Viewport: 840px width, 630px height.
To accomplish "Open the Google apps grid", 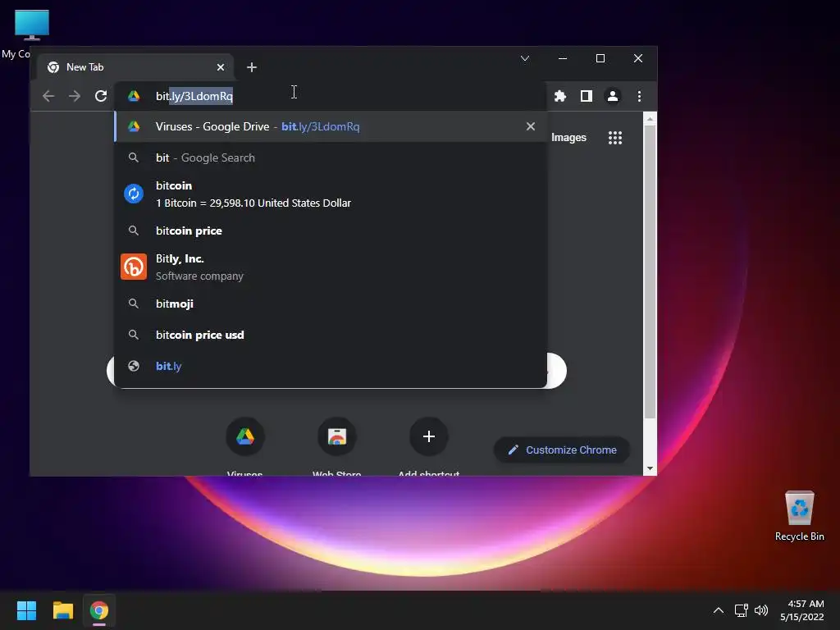I will pos(615,138).
